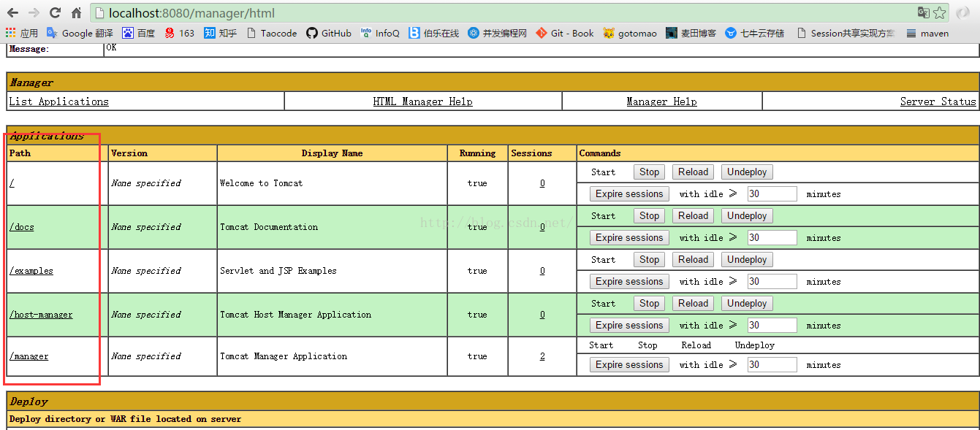
Task: Stop the Welcome to Tomcat application
Action: 650,172
